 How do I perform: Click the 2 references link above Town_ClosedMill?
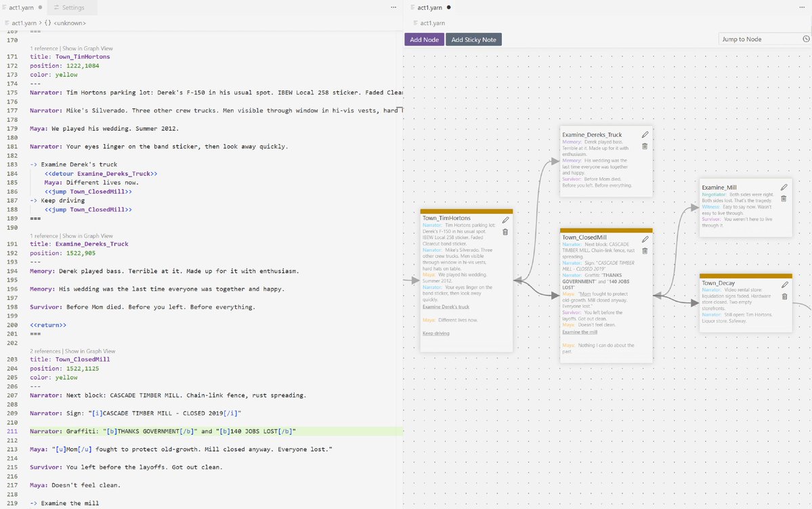45,351
